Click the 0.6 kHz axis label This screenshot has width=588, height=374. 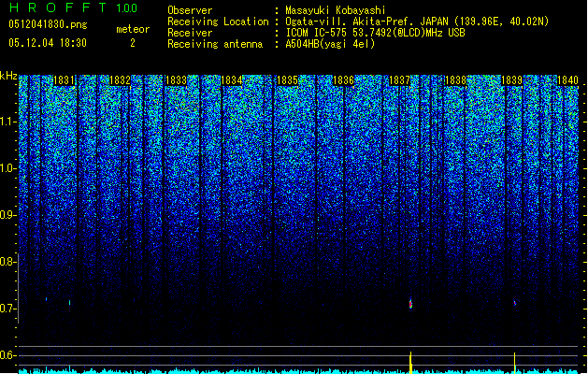coord(7,355)
